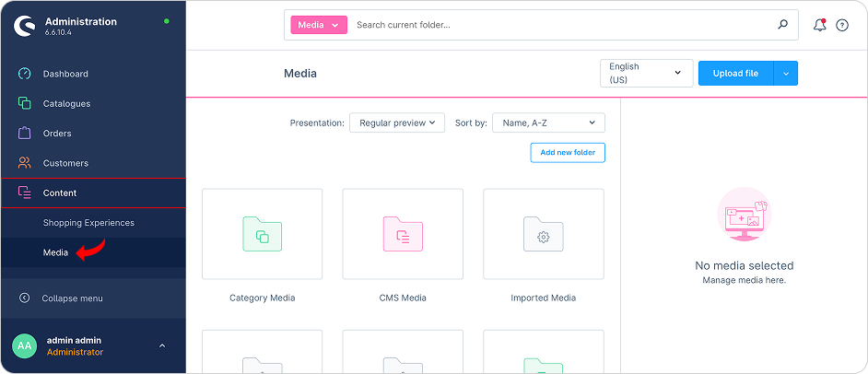Open the notifications bell
The image size is (868, 374).
[x=819, y=25]
